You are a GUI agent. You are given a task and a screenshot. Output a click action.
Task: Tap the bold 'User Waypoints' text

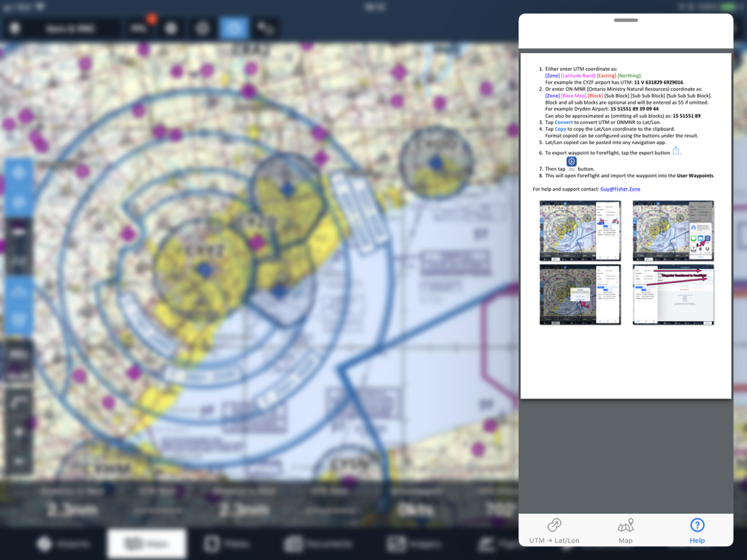[695, 175]
